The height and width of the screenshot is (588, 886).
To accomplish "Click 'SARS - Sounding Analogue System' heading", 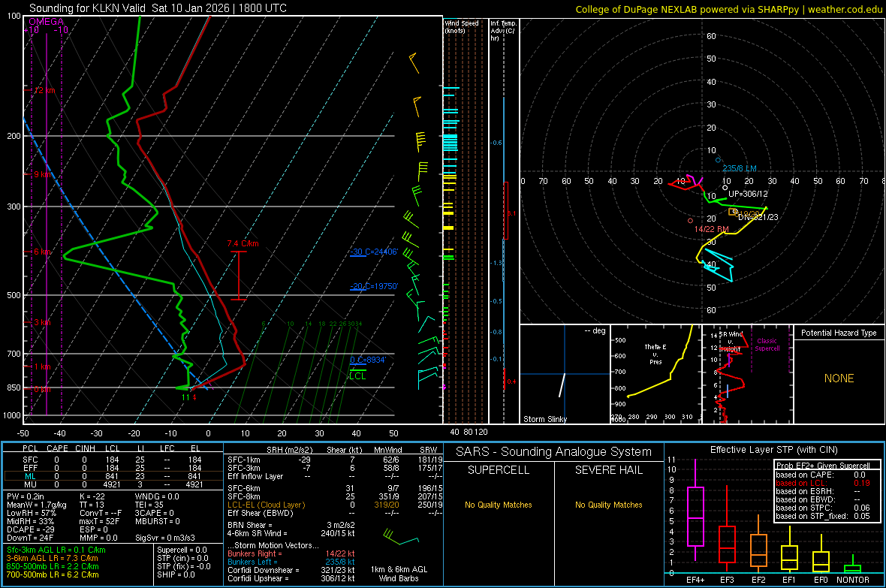I will pos(554,452).
